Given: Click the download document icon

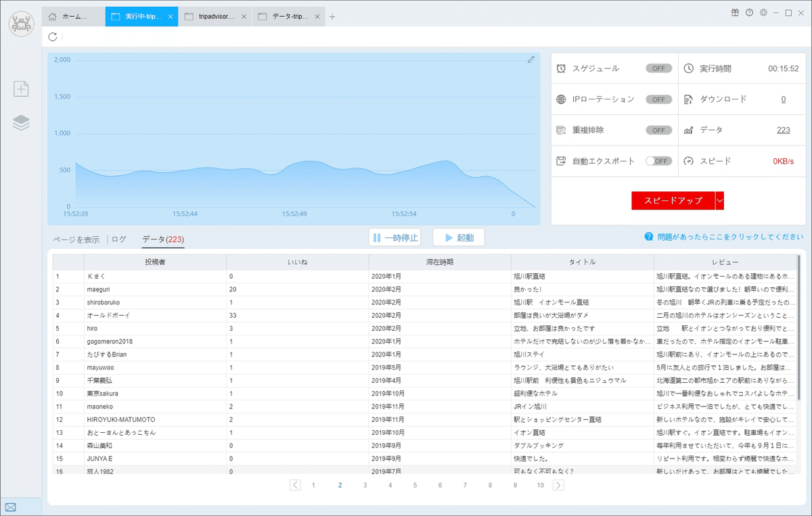Looking at the screenshot, I should pyautogui.click(x=689, y=99).
